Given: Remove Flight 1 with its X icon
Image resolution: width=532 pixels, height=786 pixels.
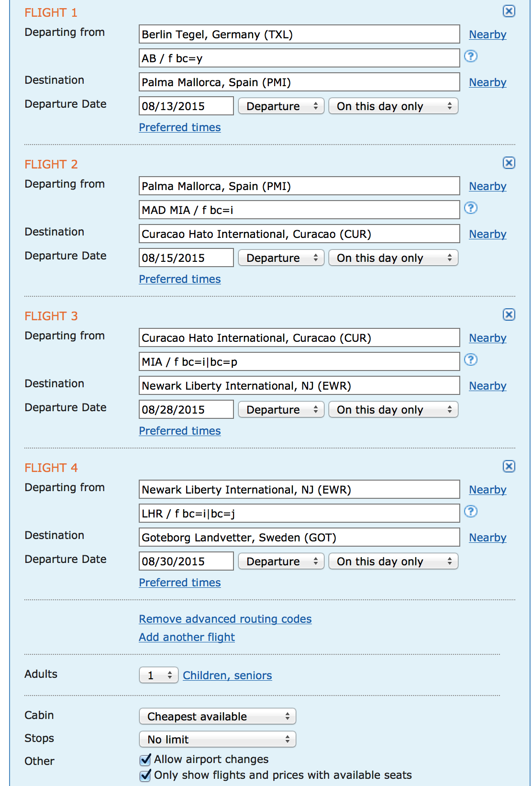Looking at the screenshot, I should pyautogui.click(x=509, y=11).
